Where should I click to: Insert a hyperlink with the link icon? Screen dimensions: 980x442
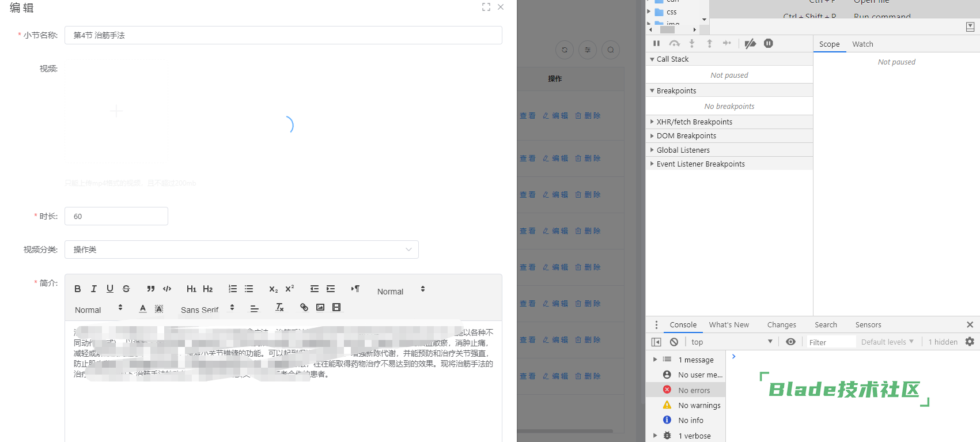coord(304,307)
